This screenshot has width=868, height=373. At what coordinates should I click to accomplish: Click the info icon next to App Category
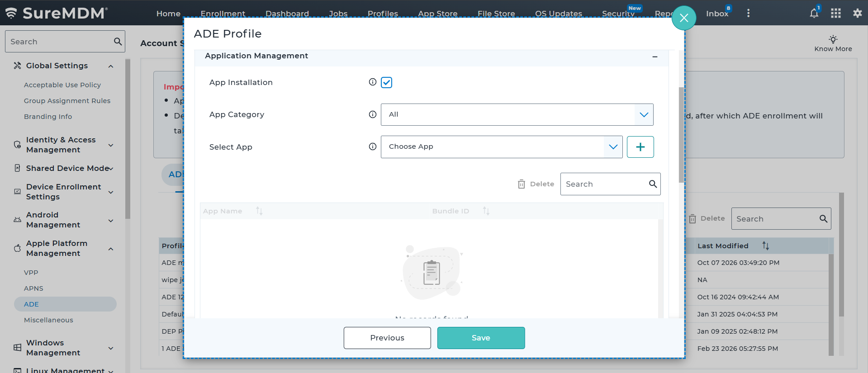[372, 114]
